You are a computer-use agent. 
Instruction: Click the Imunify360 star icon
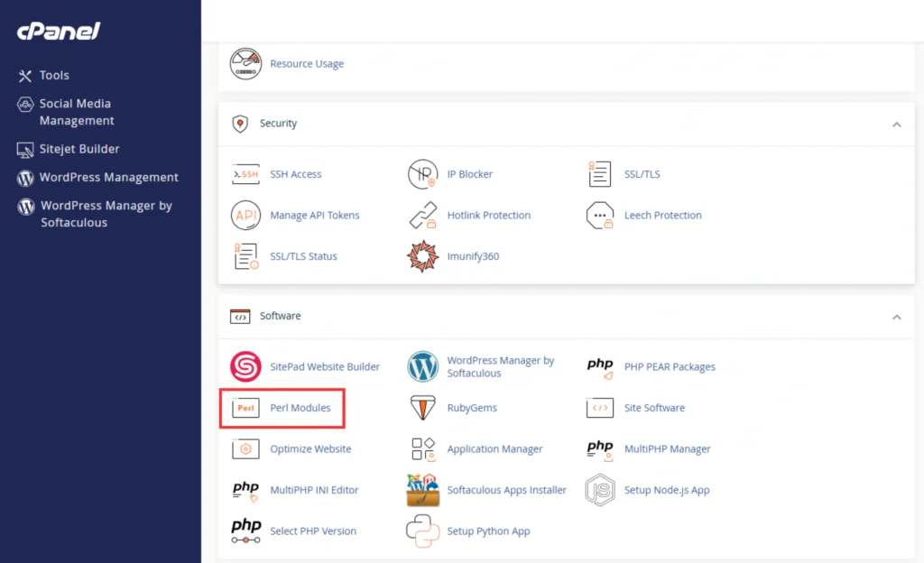pos(422,257)
